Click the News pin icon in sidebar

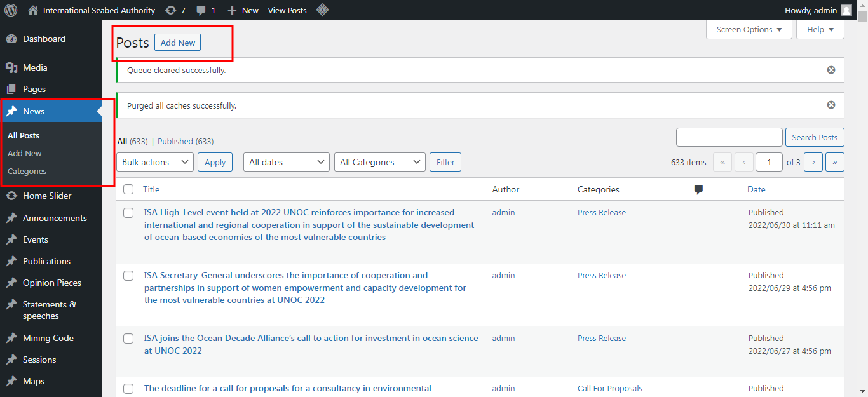tap(11, 111)
